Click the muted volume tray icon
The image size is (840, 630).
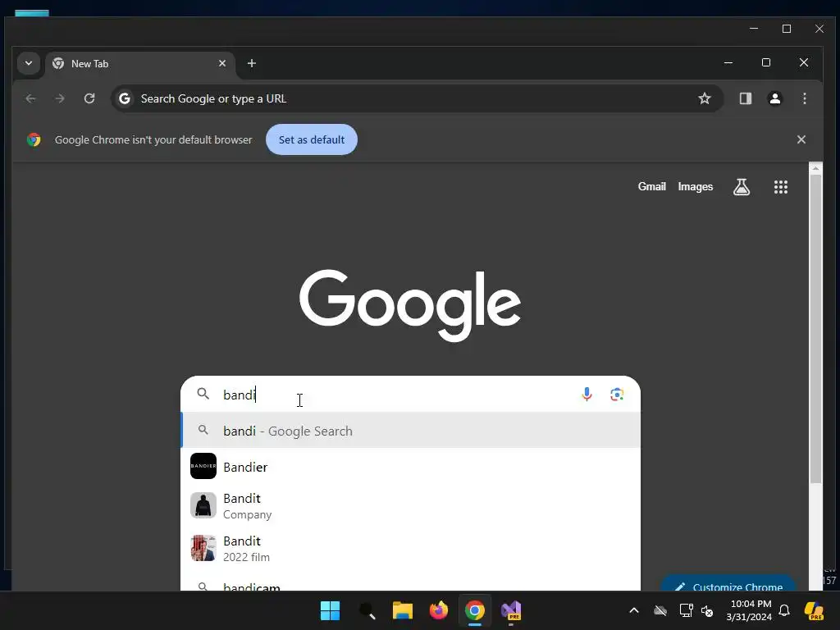708,610
